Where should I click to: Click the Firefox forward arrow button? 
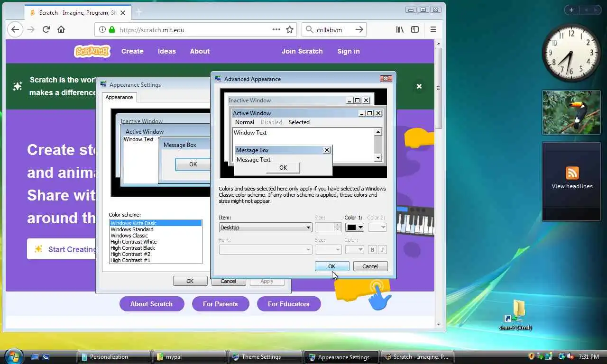(x=31, y=29)
